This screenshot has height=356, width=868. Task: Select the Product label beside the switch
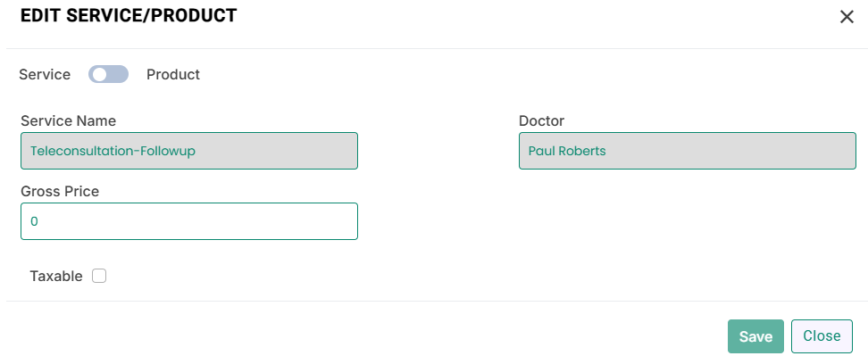click(173, 75)
